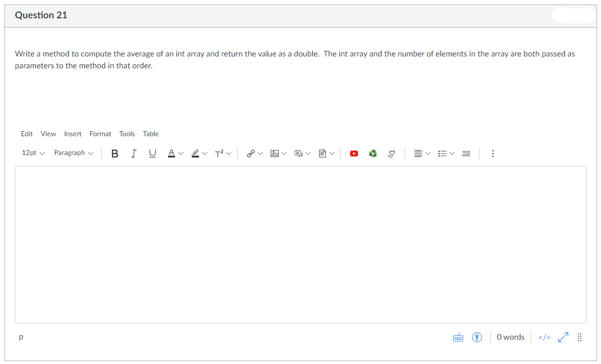Run the accessibility checker
This screenshot has width=601, height=364.
pyautogui.click(x=477, y=337)
